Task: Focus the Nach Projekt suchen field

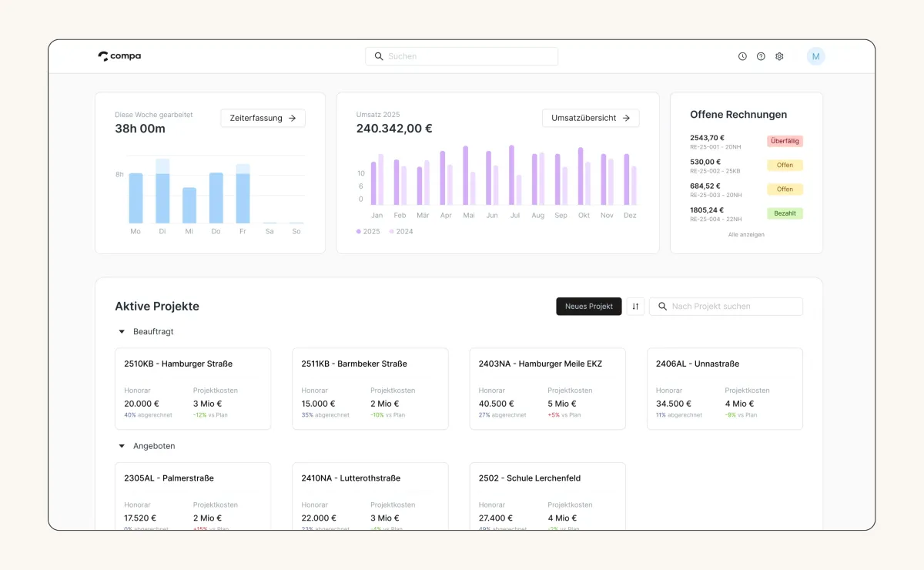Action: tap(726, 307)
